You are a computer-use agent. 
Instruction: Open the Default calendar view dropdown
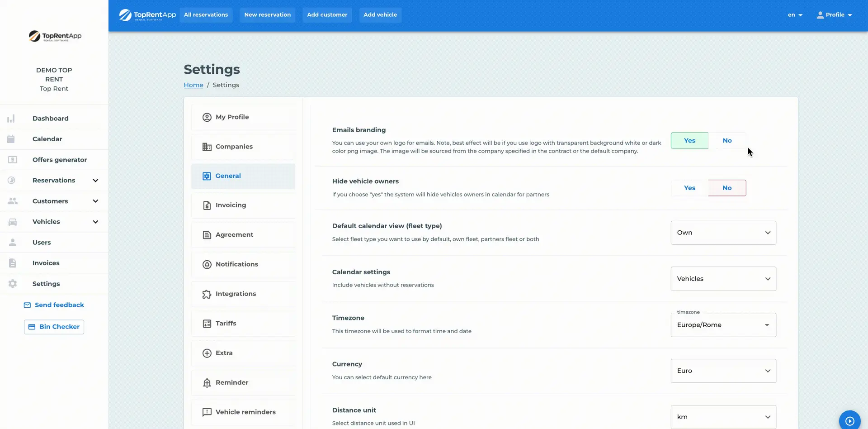(x=723, y=233)
